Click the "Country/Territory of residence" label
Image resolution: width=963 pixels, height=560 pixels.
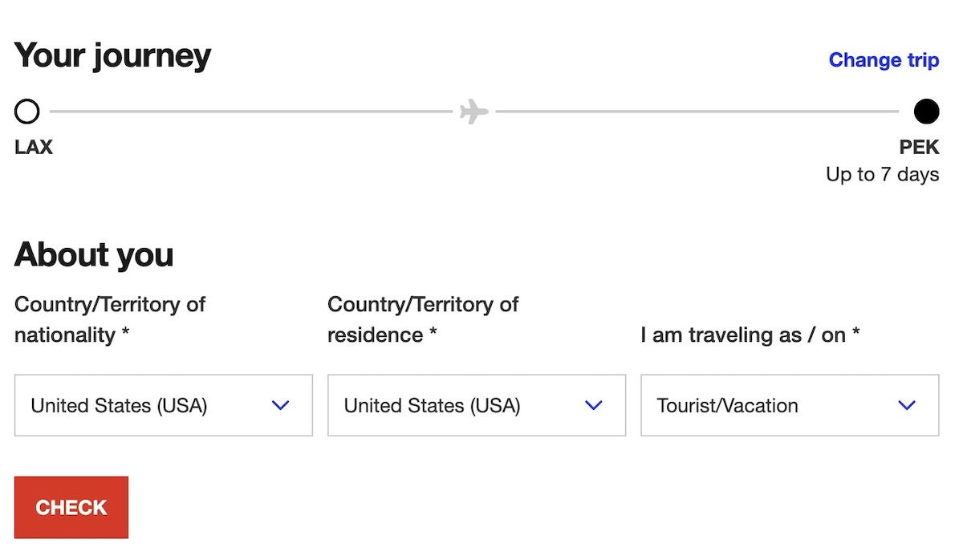423,319
